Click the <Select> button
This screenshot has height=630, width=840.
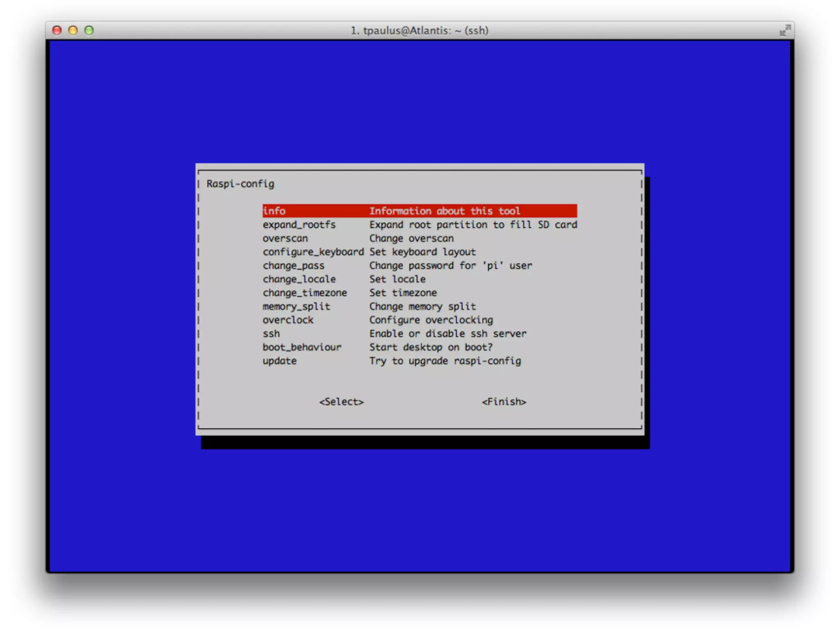point(341,402)
